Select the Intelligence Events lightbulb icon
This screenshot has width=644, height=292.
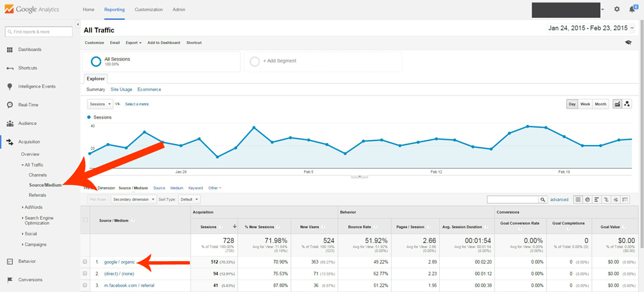click(x=10, y=86)
